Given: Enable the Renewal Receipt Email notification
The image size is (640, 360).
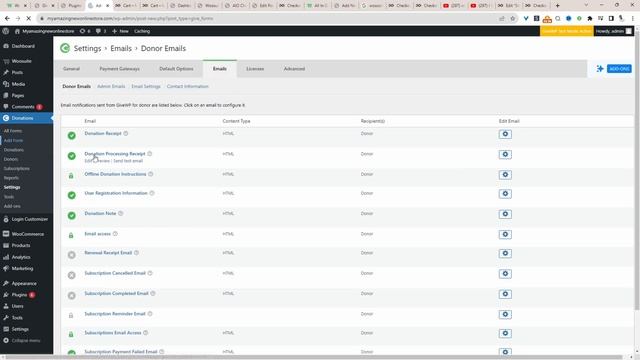Looking at the screenshot, I should (x=71, y=255).
